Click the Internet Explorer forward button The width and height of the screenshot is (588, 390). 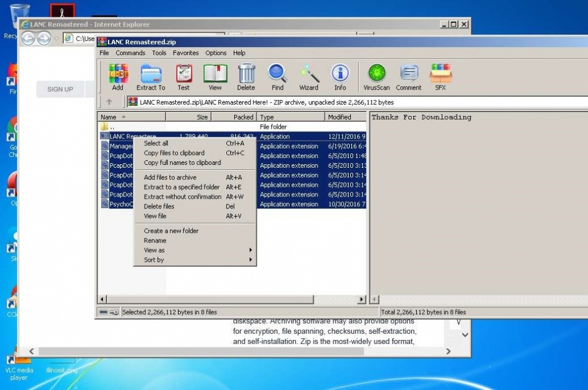pyautogui.click(x=44, y=38)
